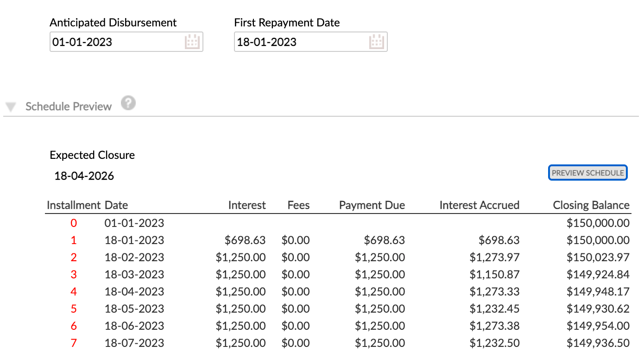Open the First Repayment Date calendar picker

click(x=376, y=42)
